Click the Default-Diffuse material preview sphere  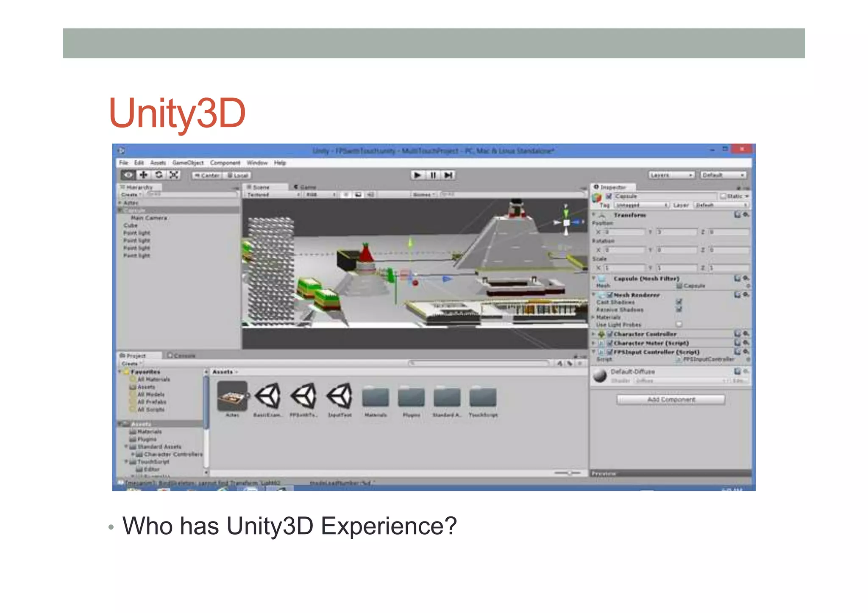(x=600, y=375)
